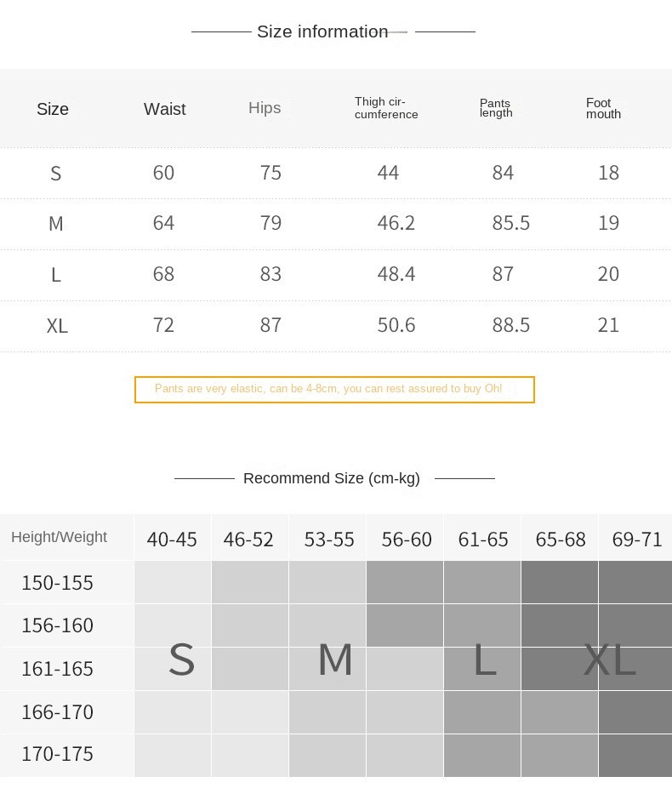The width and height of the screenshot is (672, 788).
Task: Select the 40-45 weight column
Action: pyautogui.click(x=172, y=540)
